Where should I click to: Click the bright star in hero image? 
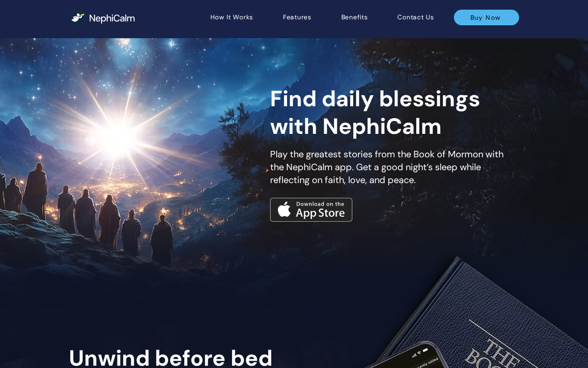coord(119,133)
